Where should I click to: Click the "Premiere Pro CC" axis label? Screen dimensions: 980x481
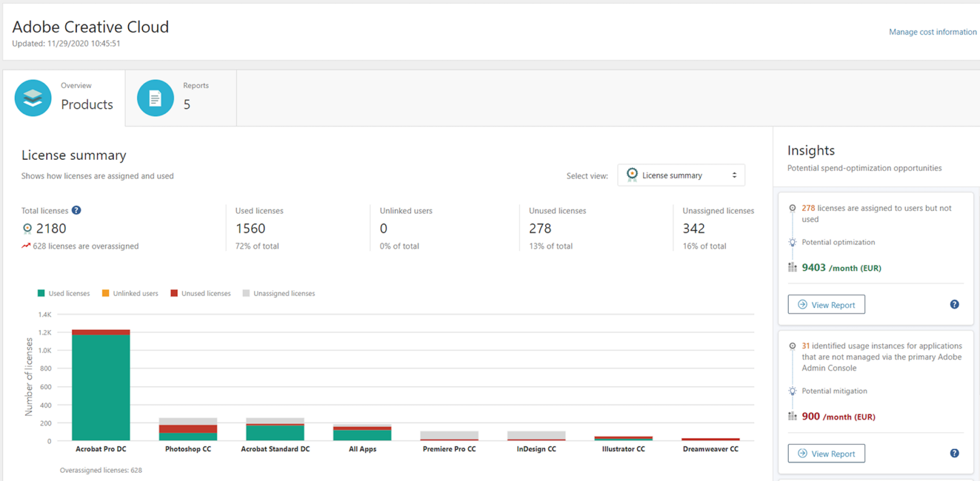tap(449, 449)
